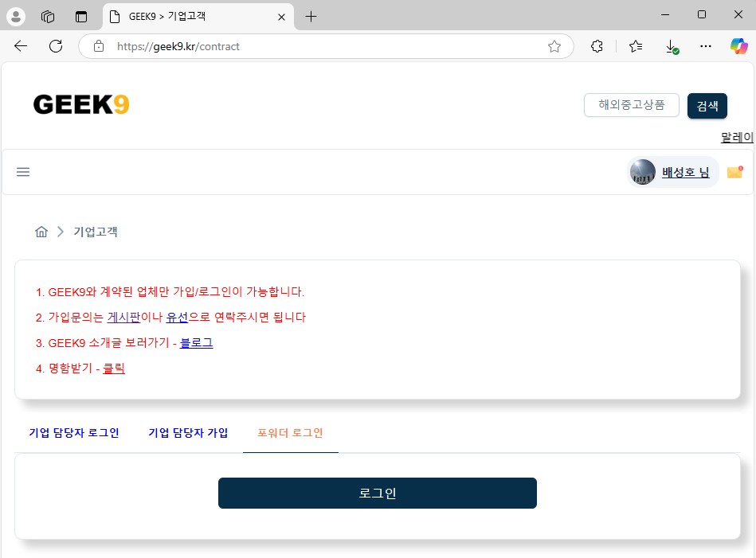The height and width of the screenshot is (558, 756).
Task: Open the hamburger menu icon
Action: point(23,172)
